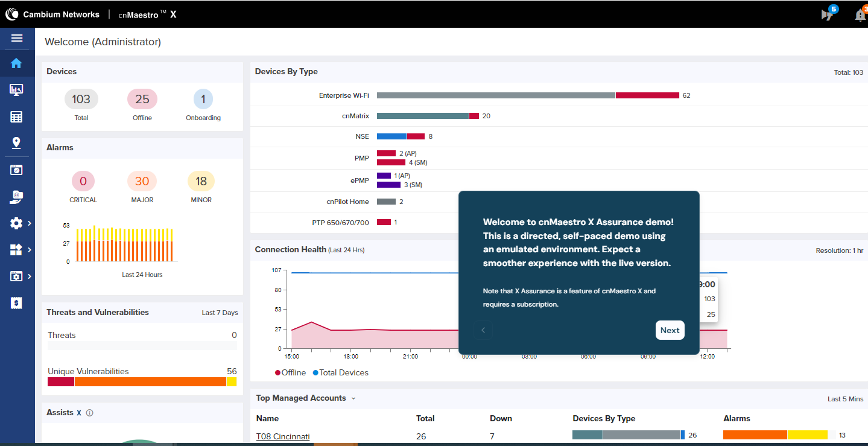
Task: Click the previous arrow in the demo popup
Action: (x=483, y=330)
